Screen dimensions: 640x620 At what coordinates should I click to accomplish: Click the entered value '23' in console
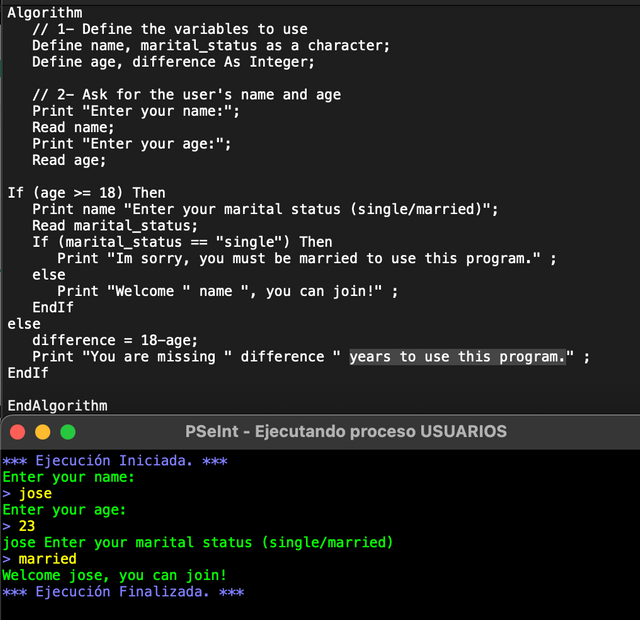pos(27,526)
